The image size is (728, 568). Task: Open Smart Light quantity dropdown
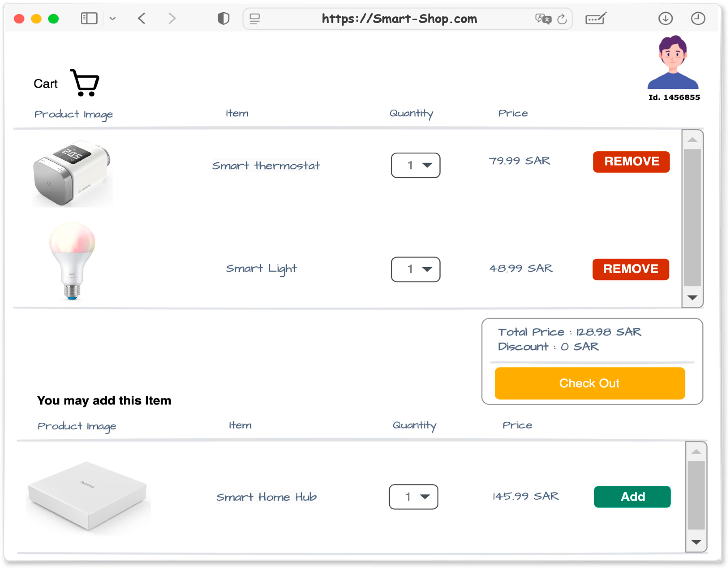tap(415, 269)
